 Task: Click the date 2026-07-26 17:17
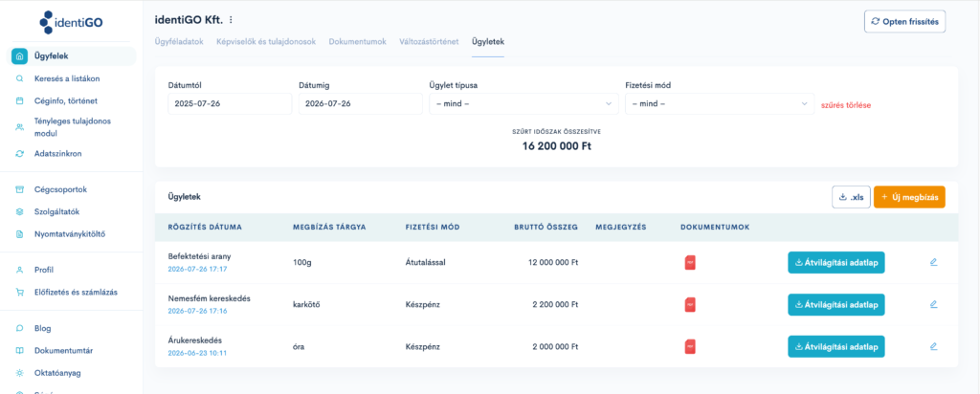pos(197,269)
